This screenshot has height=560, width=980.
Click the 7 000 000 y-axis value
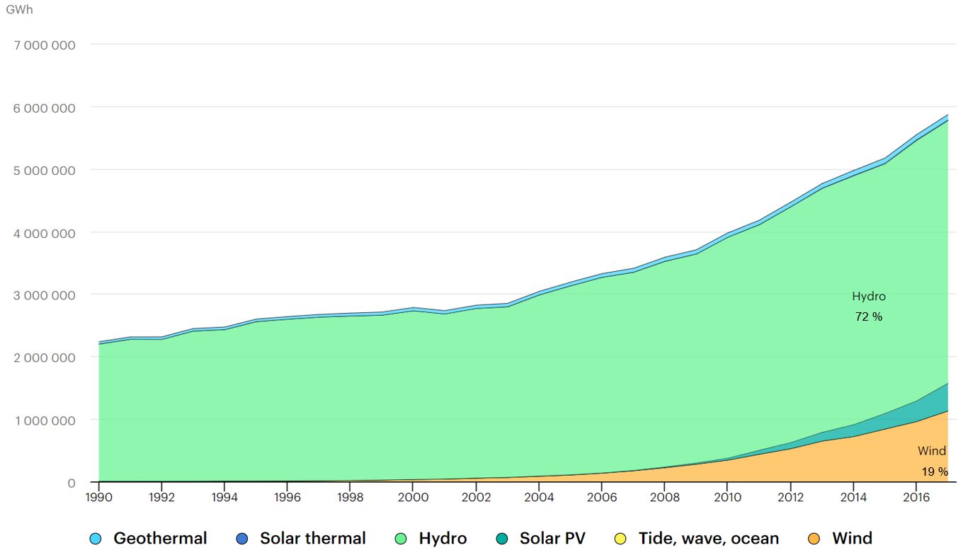(x=45, y=45)
